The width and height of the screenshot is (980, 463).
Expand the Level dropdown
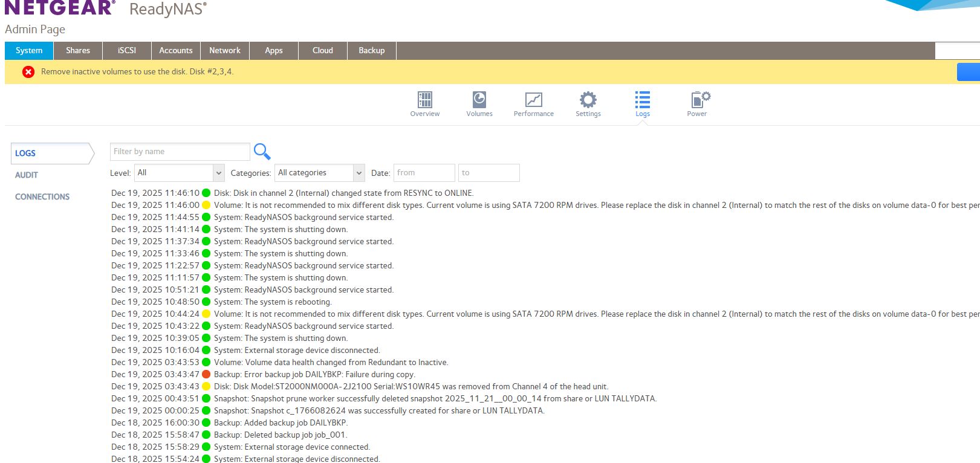pos(179,173)
